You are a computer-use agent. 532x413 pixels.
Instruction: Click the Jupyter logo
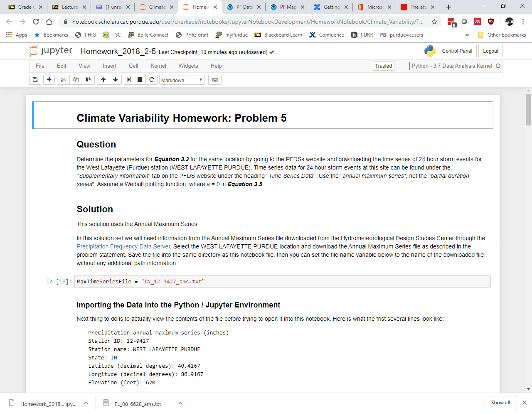point(51,51)
